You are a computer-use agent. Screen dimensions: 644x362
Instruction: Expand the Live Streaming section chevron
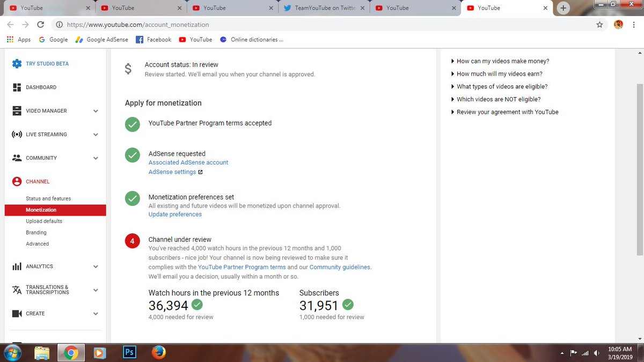[x=96, y=135]
